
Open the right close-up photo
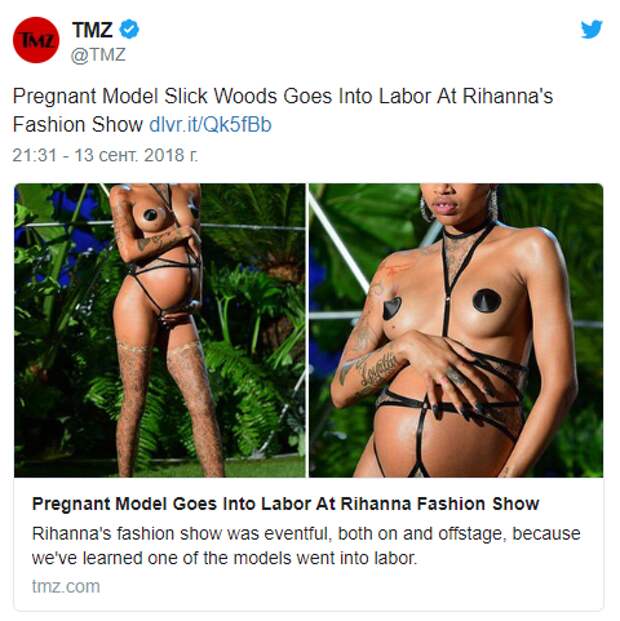pos(456,330)
